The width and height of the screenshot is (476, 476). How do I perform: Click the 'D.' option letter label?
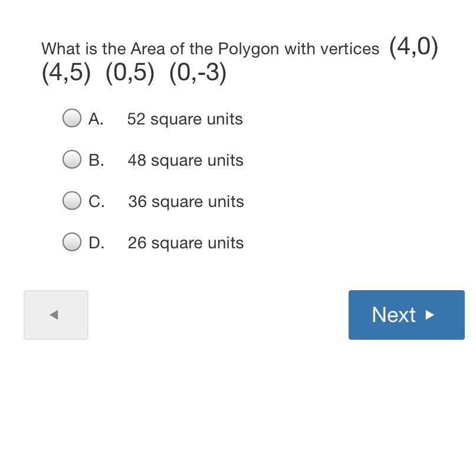point(97,243)
